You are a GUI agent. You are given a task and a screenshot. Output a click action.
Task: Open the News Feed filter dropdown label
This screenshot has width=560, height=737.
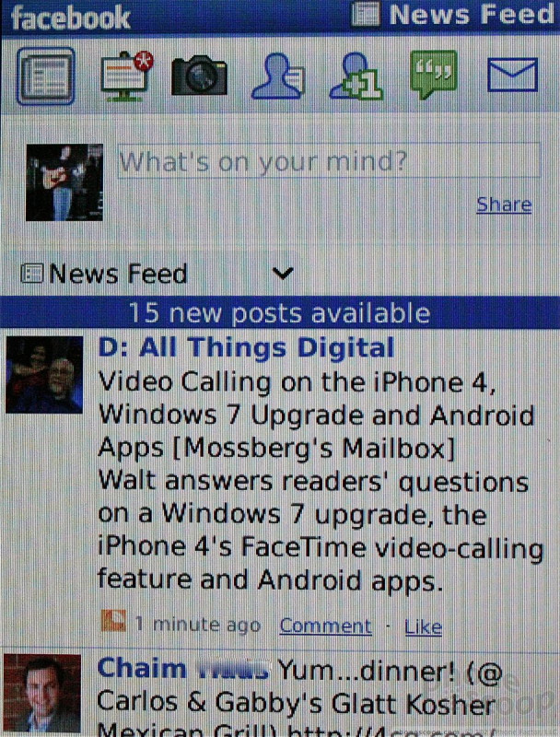click(118, 274)
